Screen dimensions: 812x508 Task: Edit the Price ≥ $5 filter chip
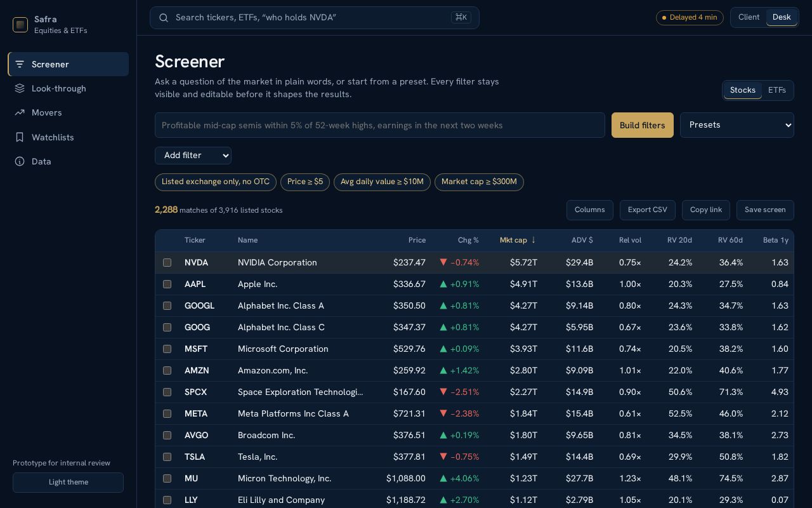tap(305, 182)
